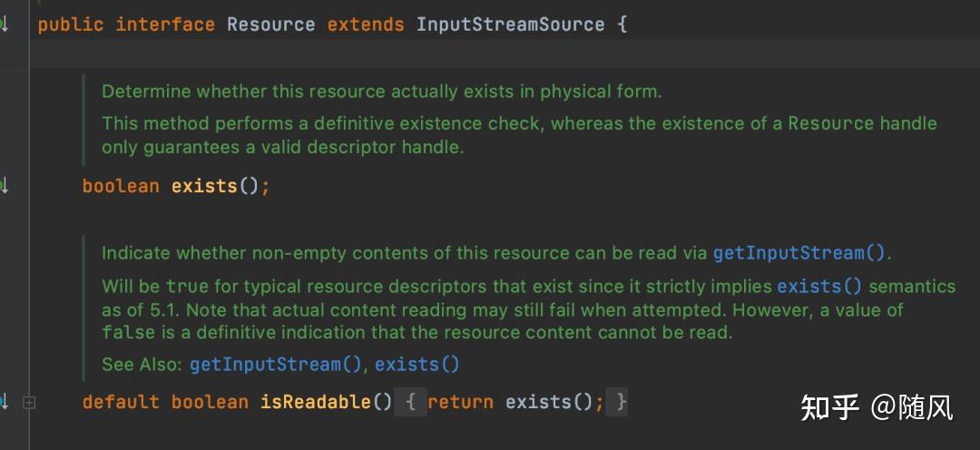Click the folded closing brace ending isReadable
The height and width of the screenshot is (450, 980).
tap(621, 402)
